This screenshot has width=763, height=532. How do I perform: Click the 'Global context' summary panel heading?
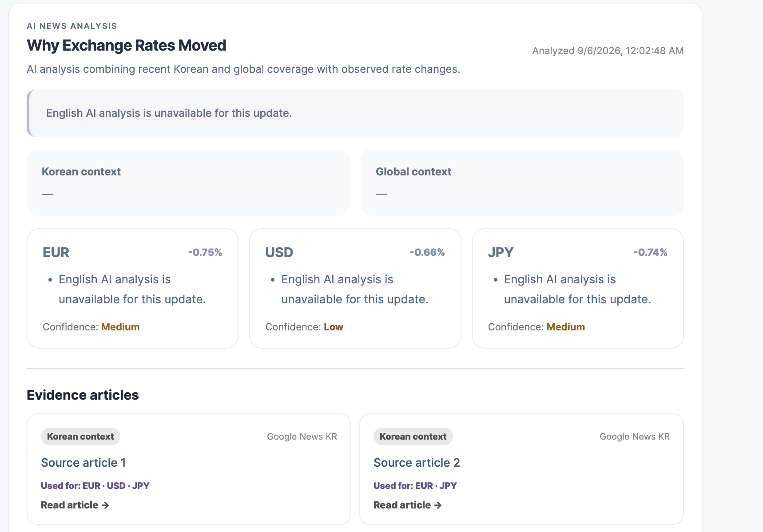point(413,172)
